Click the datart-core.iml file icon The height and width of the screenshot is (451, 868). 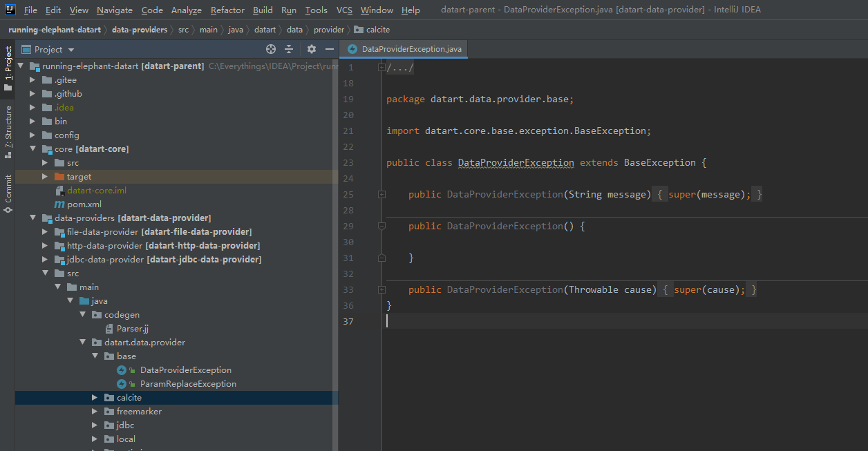tap(59, 191)
